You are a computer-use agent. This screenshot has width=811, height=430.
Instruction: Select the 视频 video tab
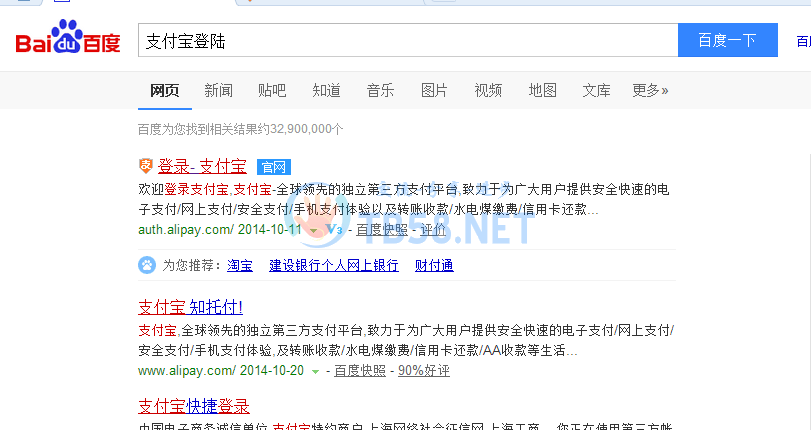pyautogui.click(x=488, y=91)
